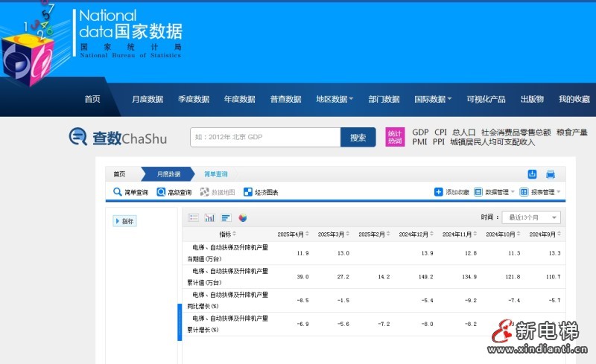Viewport: 596px width, 364px height.
Task: Click the GDP hot keyword link
Action: point(420,132)
